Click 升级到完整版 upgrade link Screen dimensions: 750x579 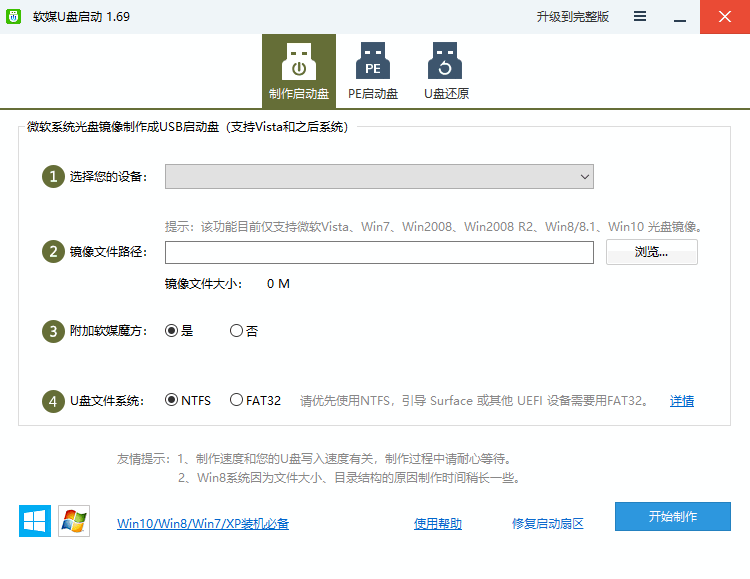[x=573, y=17]
